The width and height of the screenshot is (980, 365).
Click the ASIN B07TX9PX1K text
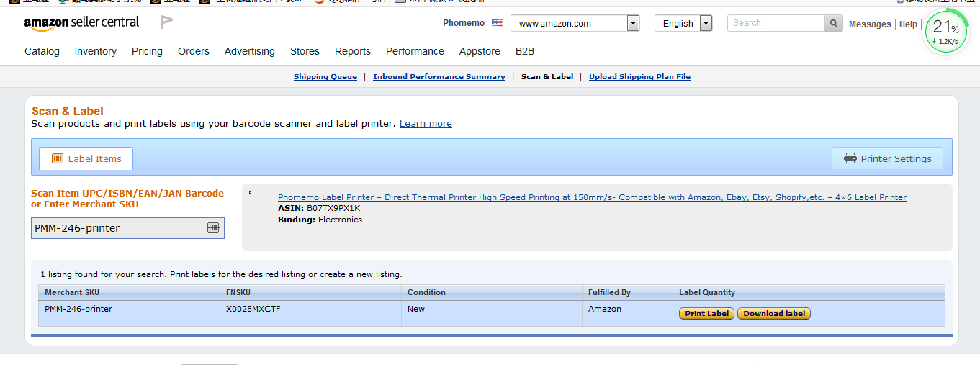[x=319, y=208]
